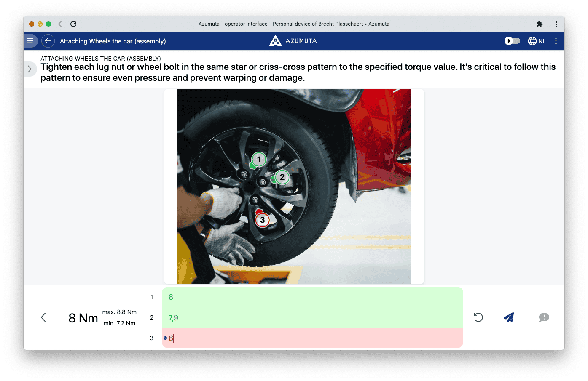Click the red measurement field showing 6
588x381 pixels.
click(312, 338)
